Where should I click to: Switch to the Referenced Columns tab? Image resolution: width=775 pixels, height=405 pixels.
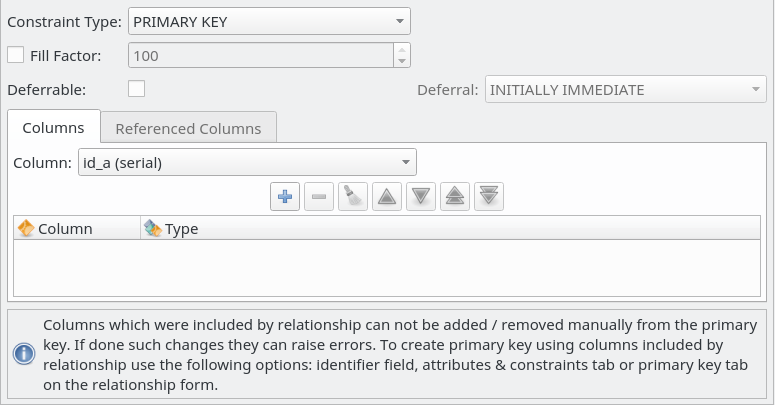[188, 129]
